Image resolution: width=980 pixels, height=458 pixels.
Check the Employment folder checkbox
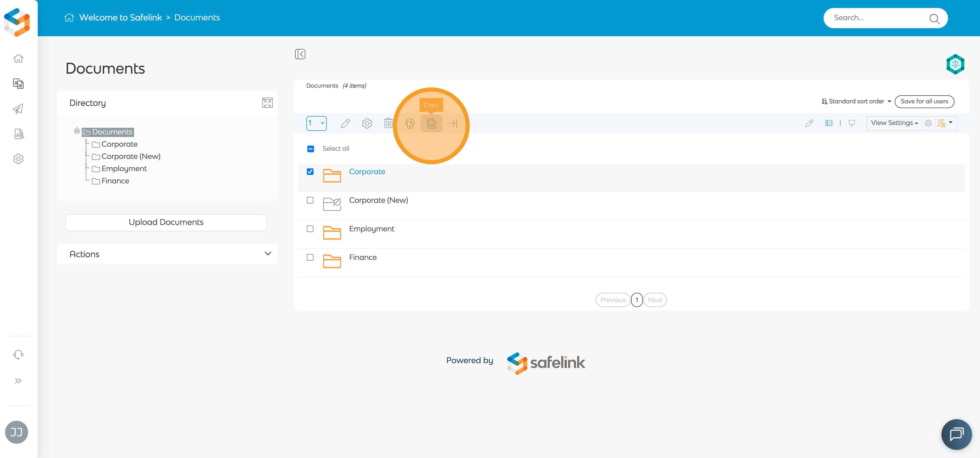tap(310, 229)
